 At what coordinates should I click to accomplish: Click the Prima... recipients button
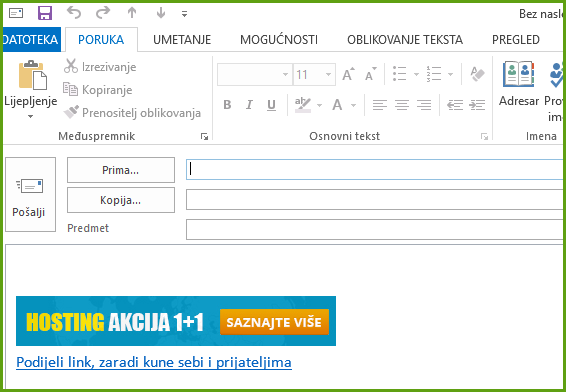[x=121, y=170]
